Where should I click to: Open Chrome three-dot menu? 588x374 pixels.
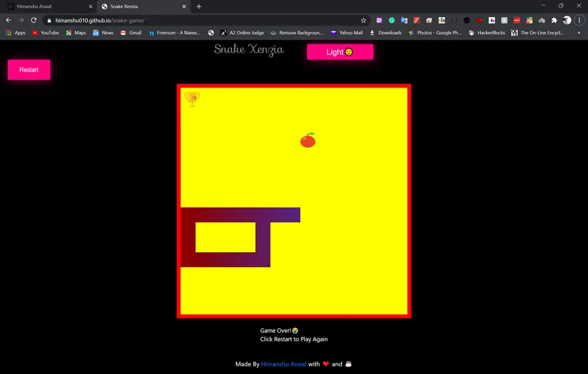[579, 20]
